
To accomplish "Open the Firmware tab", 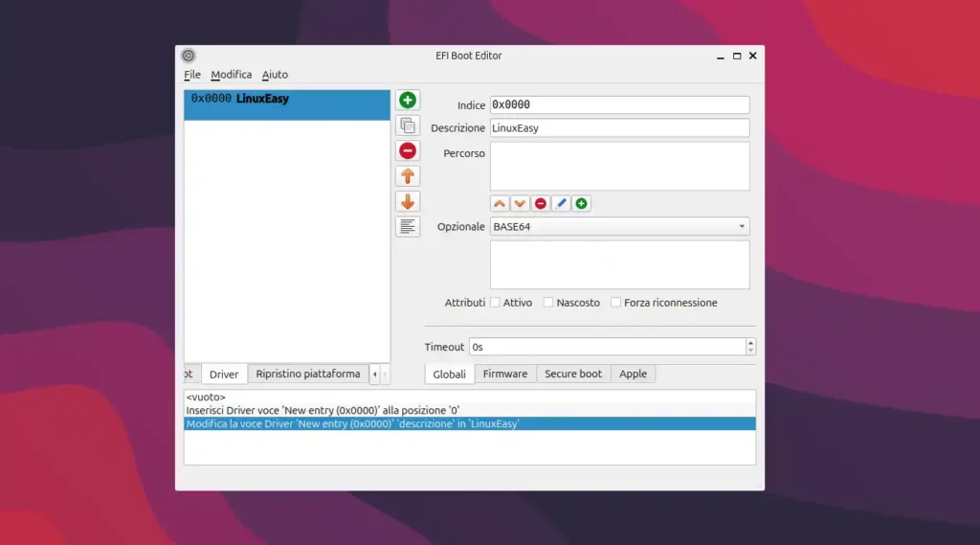I will tap(505, 374).
